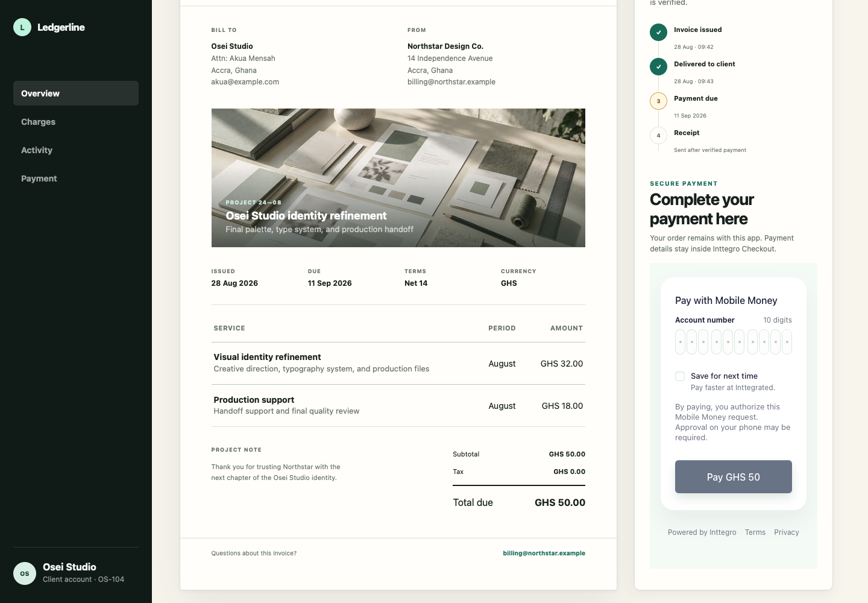Click the Osei Studio account name in sidebar

69,567
